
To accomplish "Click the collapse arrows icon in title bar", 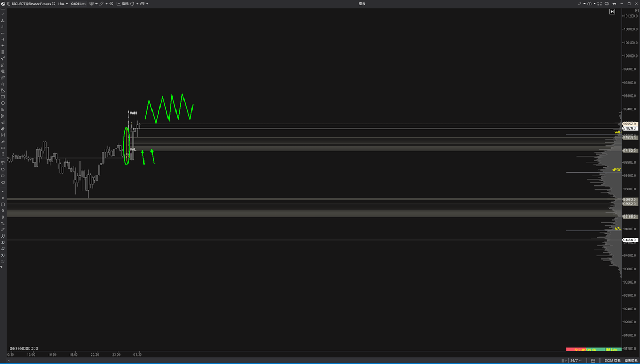I will [x=580, y=4].
